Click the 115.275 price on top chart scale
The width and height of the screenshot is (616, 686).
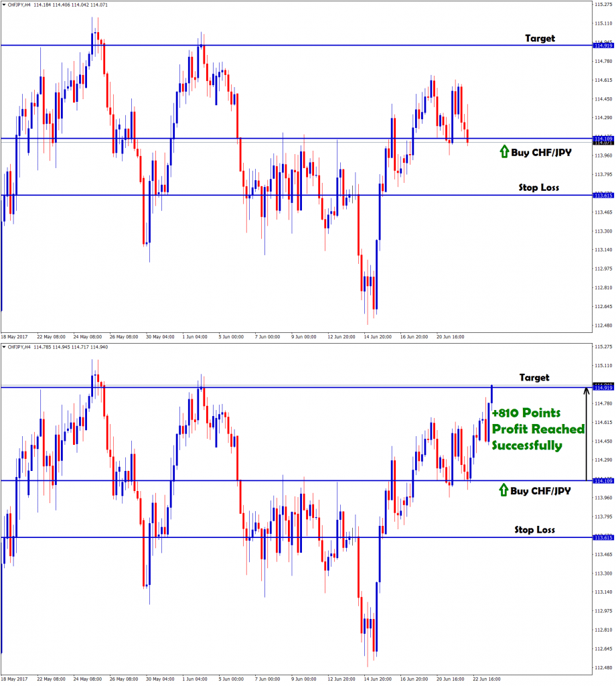(x=603, y=5)
